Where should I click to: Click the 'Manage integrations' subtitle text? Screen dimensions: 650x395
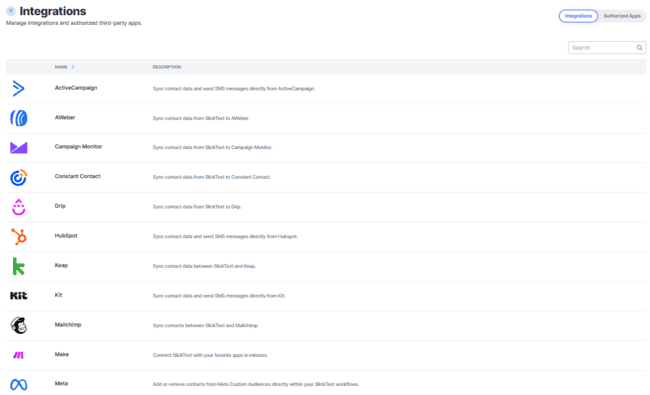74,23
